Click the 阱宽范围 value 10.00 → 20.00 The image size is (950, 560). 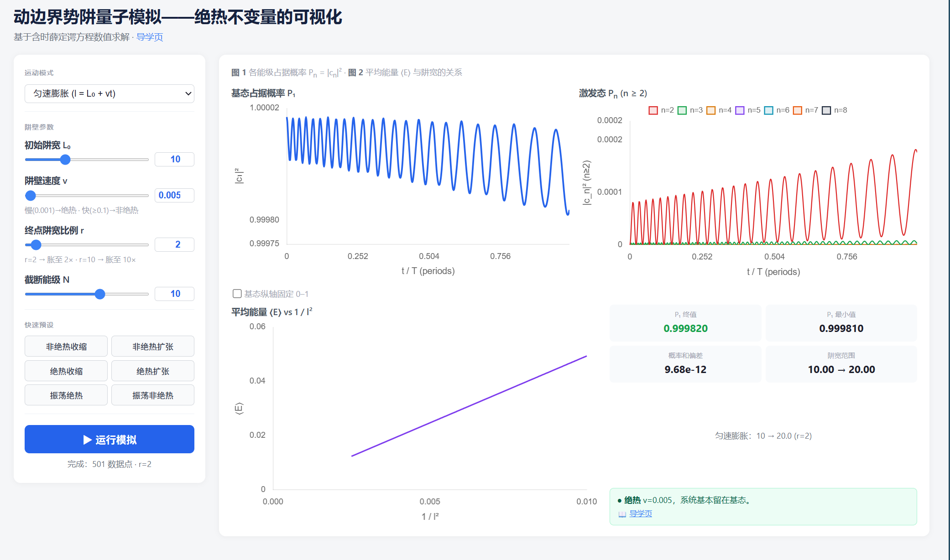841,369
